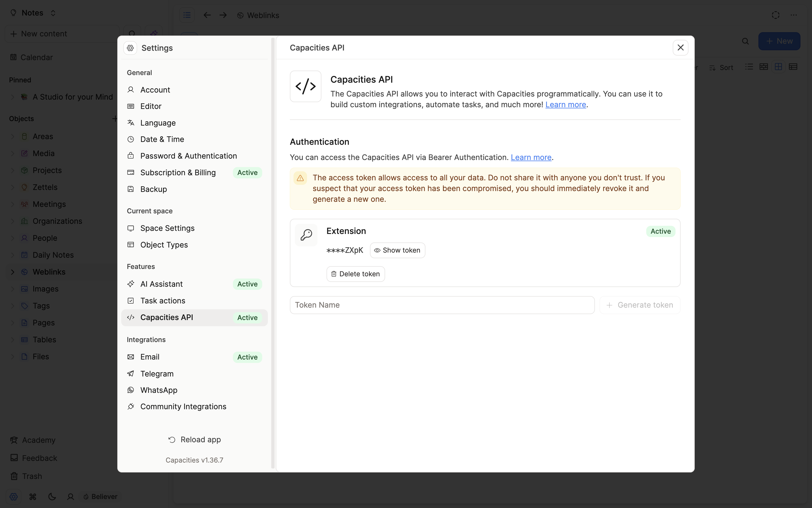Click the Extension key icon
Viewport: 812px width, 508px height.
click(306, 235)
